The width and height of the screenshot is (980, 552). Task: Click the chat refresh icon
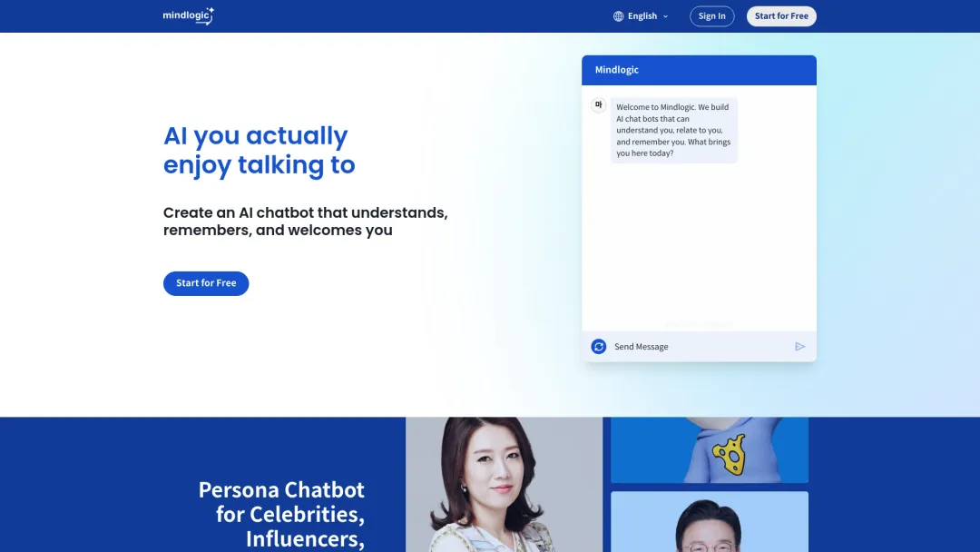(x=598, y=346)
